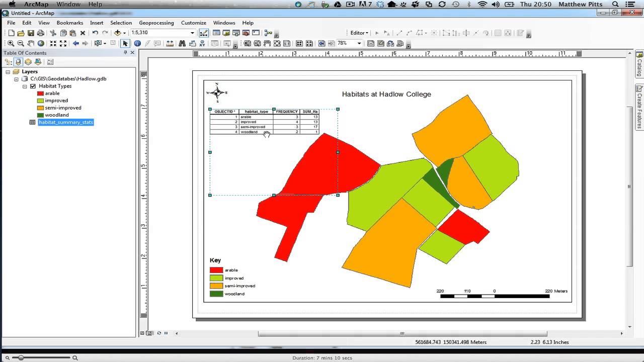Image resolution: width=644 pixels, height=362 pixels.
Task: Collapse the Habitat Types layer node
Action: click(x=25, y=86)
